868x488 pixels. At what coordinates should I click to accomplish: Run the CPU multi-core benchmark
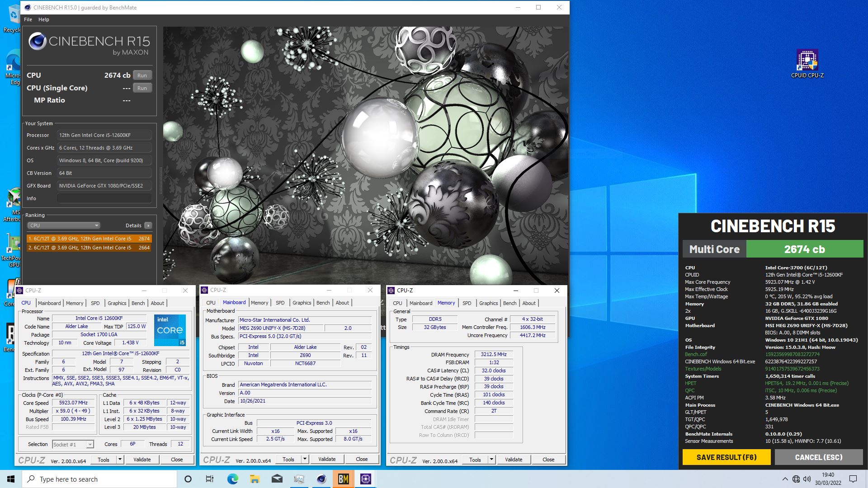tap(142, 75)
